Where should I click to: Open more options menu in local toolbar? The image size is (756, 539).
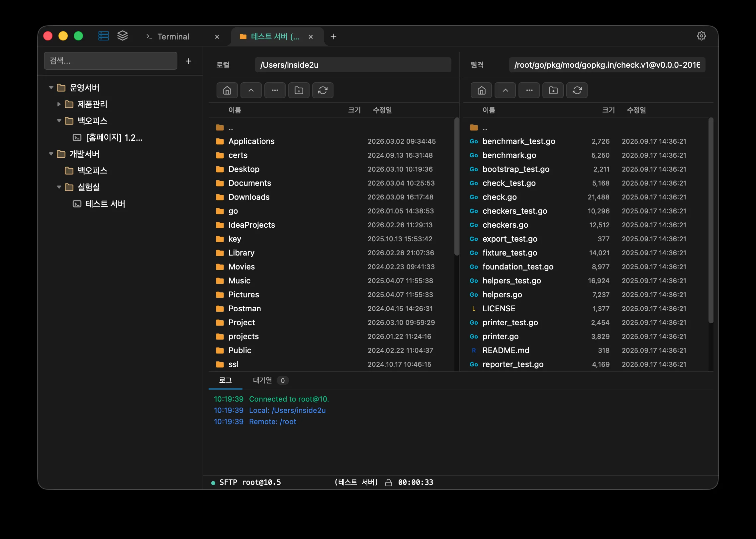(275, 90)
